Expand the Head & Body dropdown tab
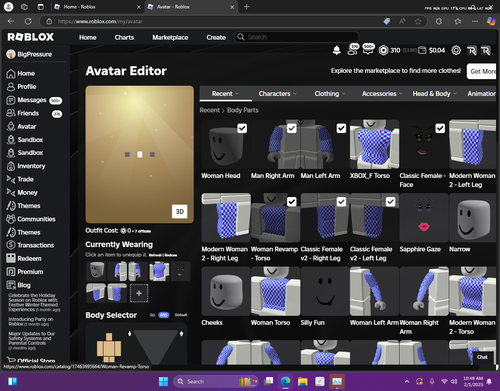The width and height of the screenshot is (500, 391). (434, 94)
